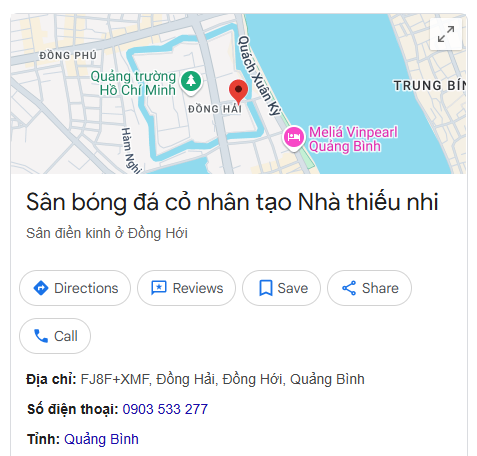
Task: Share this place listing
Action: 369,288
